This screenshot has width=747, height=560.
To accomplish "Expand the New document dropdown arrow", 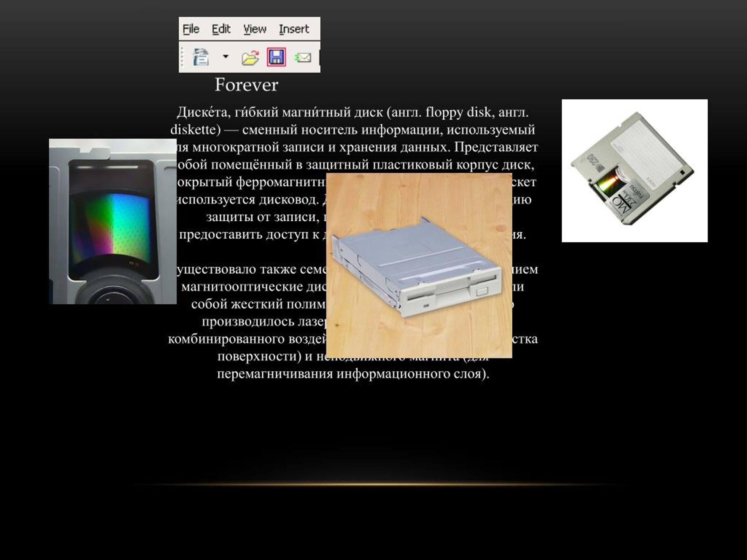I will tap(226, 56).
